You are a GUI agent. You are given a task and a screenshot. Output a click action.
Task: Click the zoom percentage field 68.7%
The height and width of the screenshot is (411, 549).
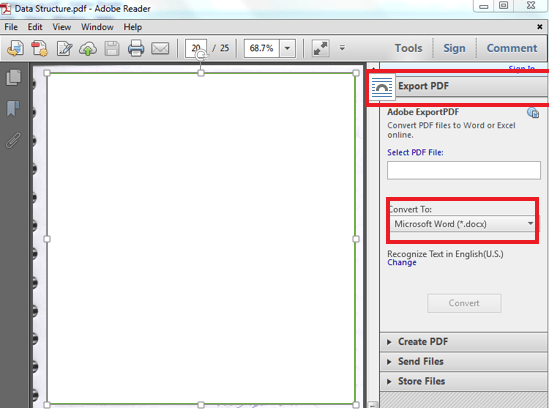(262, 48)
